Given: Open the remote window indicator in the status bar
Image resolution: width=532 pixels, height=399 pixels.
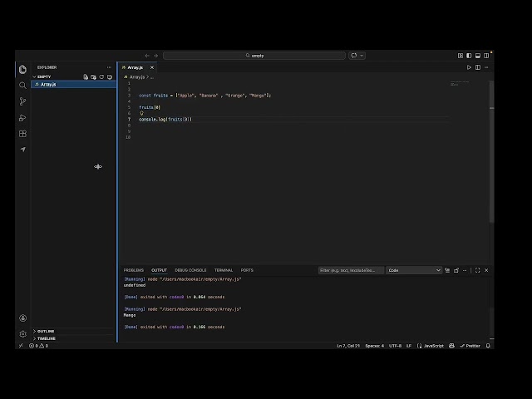Looking at the screenshot, I should point(21,346).
